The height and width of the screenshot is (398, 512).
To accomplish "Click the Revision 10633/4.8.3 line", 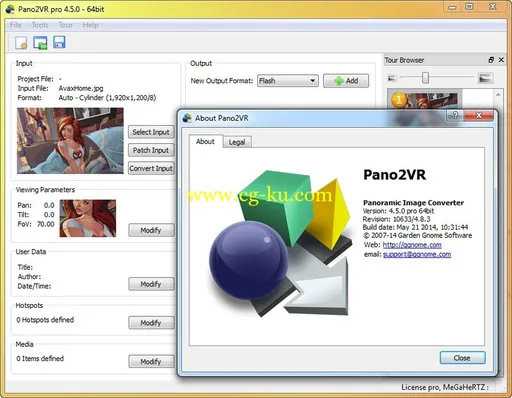I will [396, 219].
